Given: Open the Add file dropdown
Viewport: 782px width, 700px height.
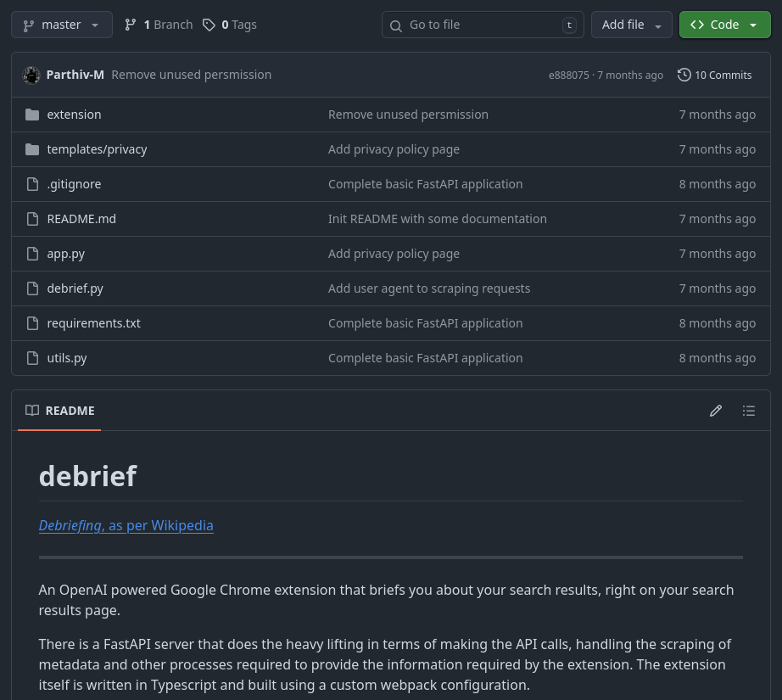Looking at the screenshot, I should point(632,24).
